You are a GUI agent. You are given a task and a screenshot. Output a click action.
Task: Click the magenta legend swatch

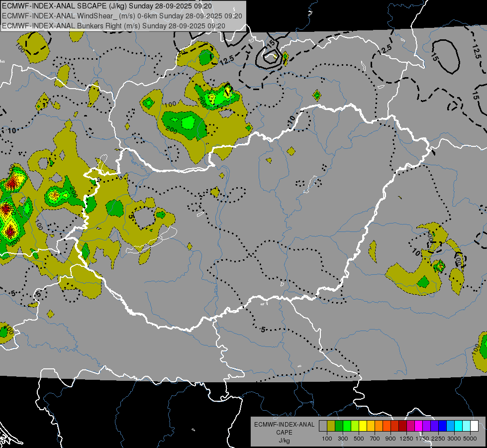pos(419,426)
